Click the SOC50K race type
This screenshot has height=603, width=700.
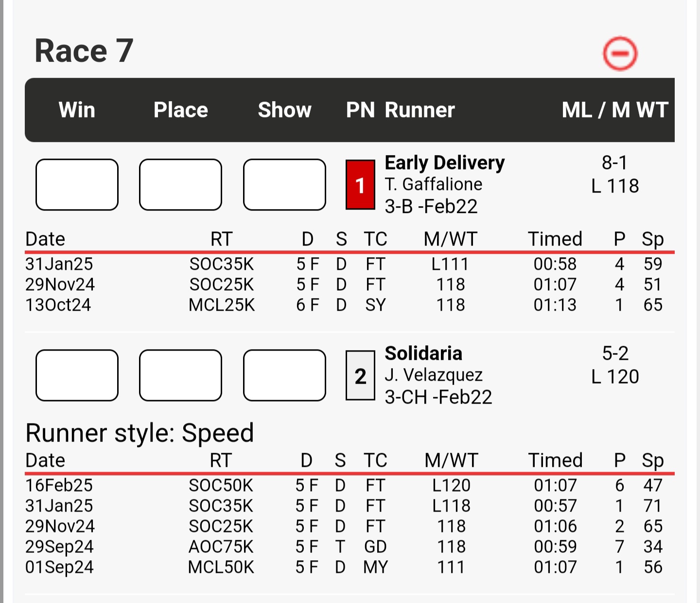221,485
